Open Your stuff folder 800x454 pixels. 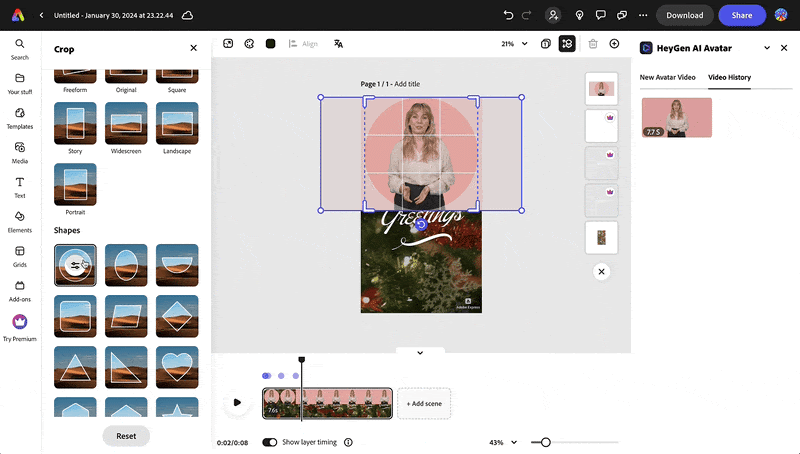19,84
